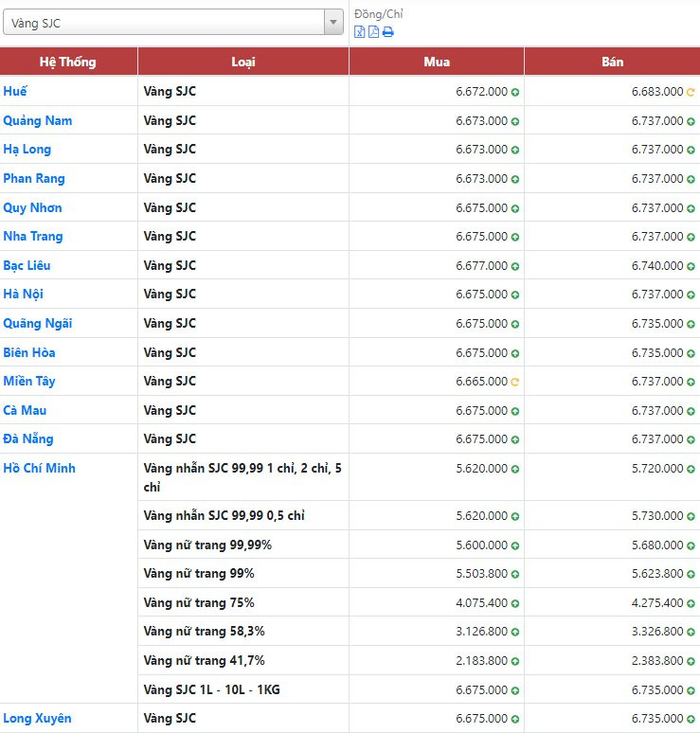Select the 'Vàng nữ trang 75%' label
The height and width of the screenshot is (733, 700).
(199, 602)
